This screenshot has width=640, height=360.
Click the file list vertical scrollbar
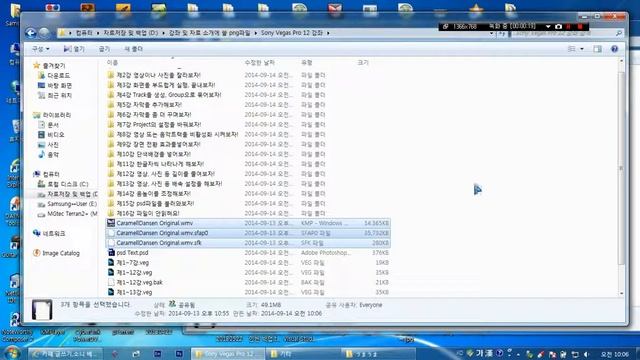(621, 167)
